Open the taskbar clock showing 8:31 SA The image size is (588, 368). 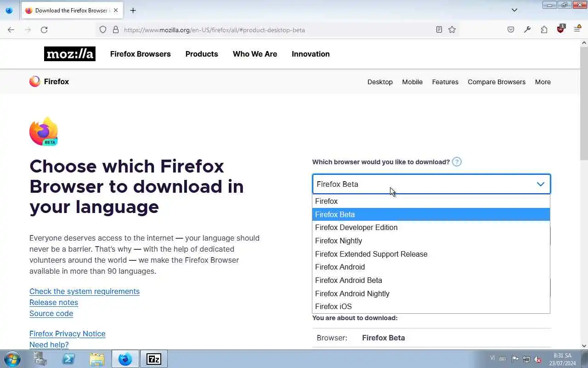click(562, 359)
